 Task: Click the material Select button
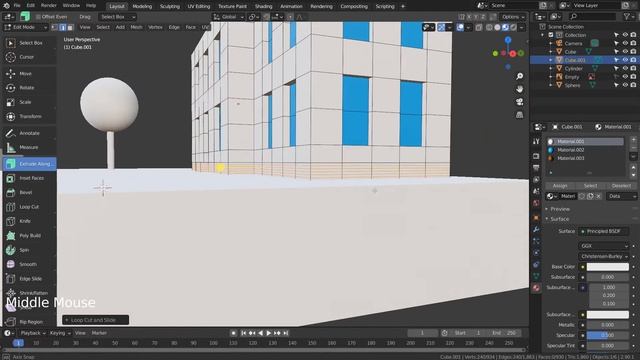[590, 186]
